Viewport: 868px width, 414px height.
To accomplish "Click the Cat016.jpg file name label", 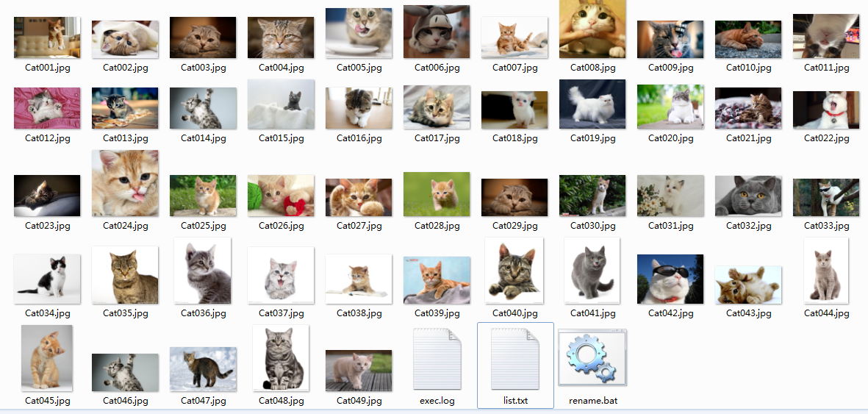I will click(x=359, y=138).
